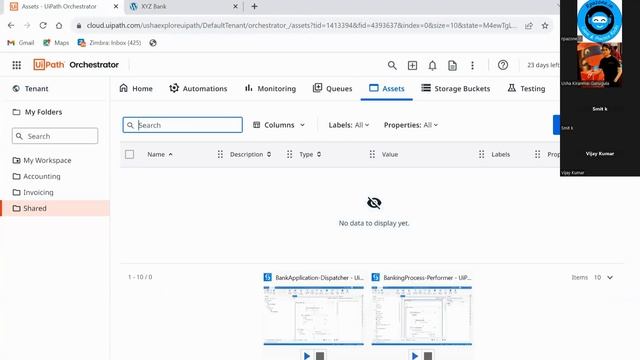Click stop under BankingProcess-Performer thumbnail

pyautogui.click(x=428, y=356)
